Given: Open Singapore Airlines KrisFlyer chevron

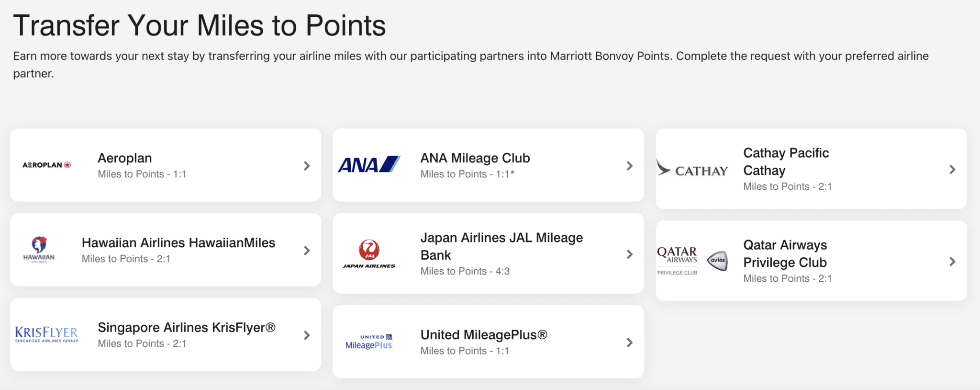Looking at the screenshot, I should (307, 335).
